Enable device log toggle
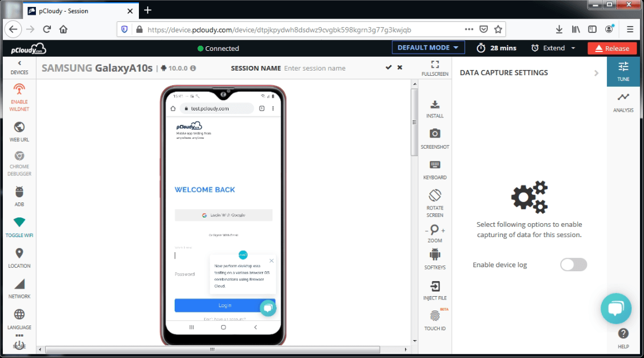The image size is (644, 358). [573, 265]
